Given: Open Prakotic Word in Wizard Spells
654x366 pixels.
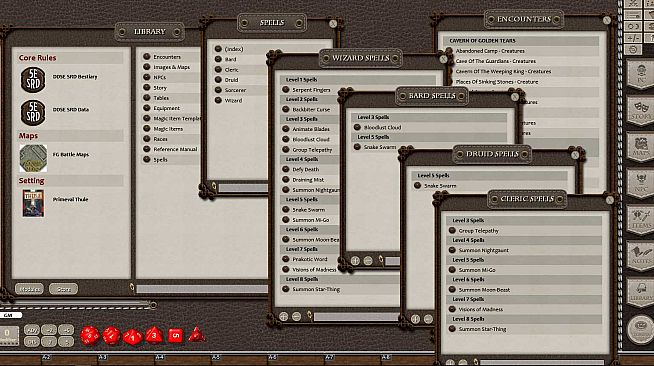Looking at the screenshot, I should tap(309, 259).
